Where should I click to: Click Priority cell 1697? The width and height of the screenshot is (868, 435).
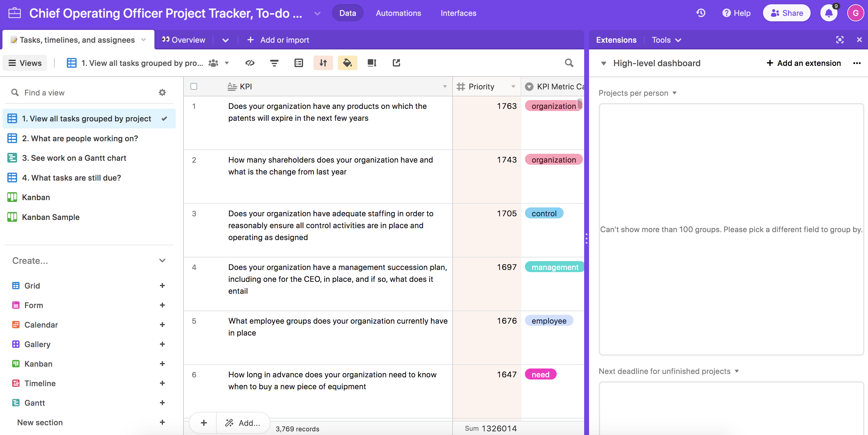click(486, 284)
